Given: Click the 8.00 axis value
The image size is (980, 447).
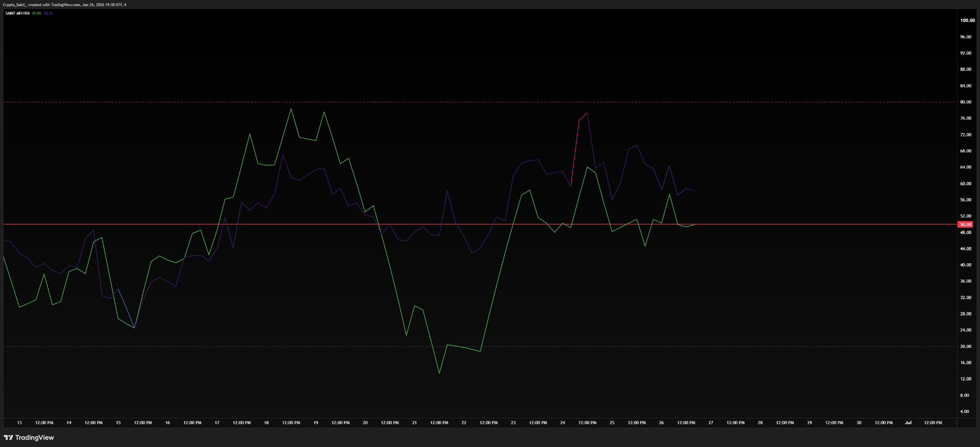Looking at the screenshot, I should (965, 395).
